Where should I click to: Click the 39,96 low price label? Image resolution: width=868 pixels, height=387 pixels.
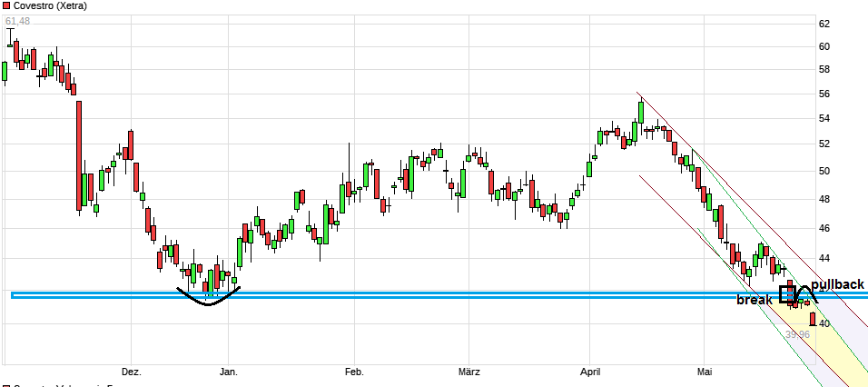coord(797,334)
